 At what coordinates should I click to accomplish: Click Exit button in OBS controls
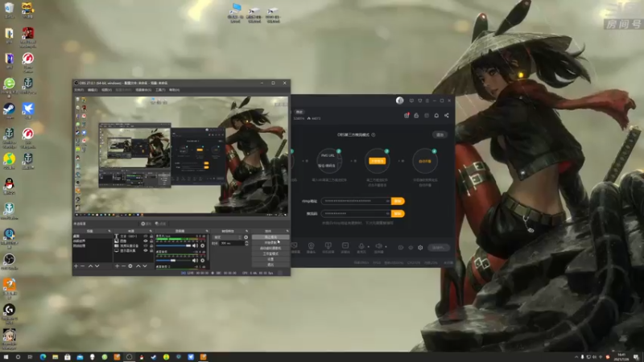pos(270,265)
